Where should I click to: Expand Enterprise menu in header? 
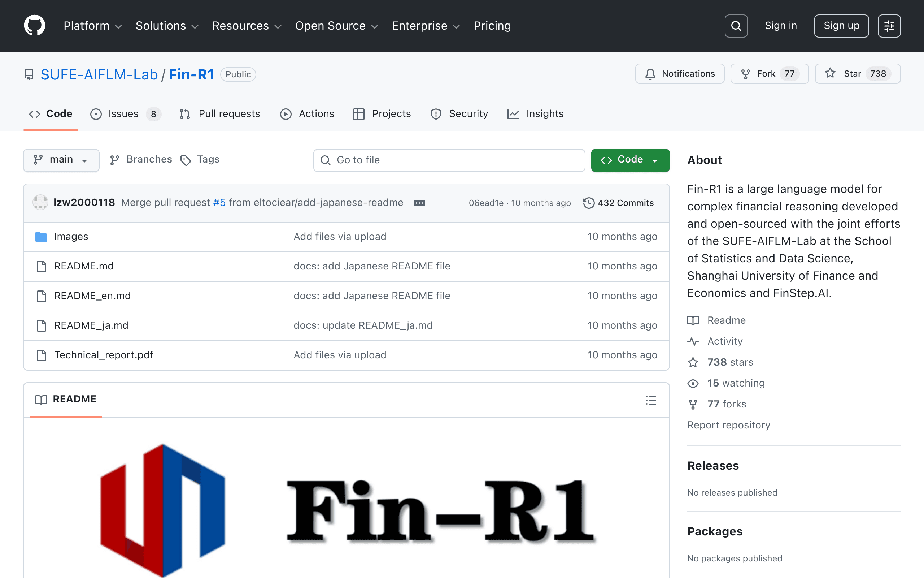(x=426, y=26)
